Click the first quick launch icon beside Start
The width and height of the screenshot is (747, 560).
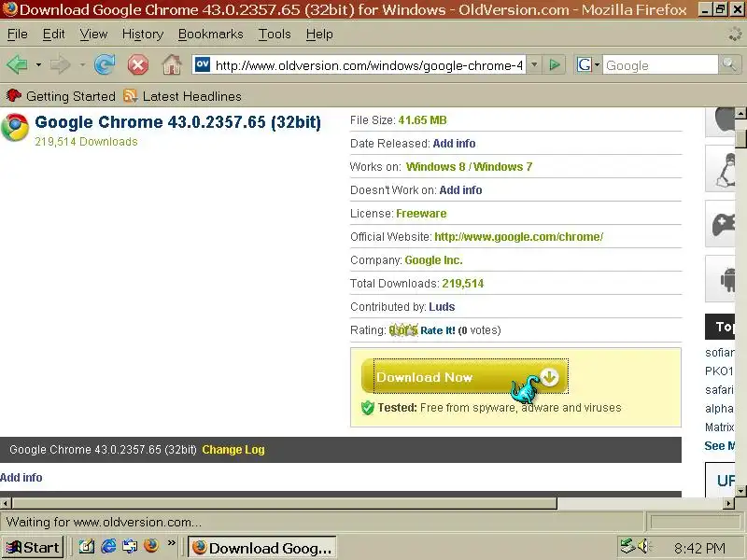point(86,546)
